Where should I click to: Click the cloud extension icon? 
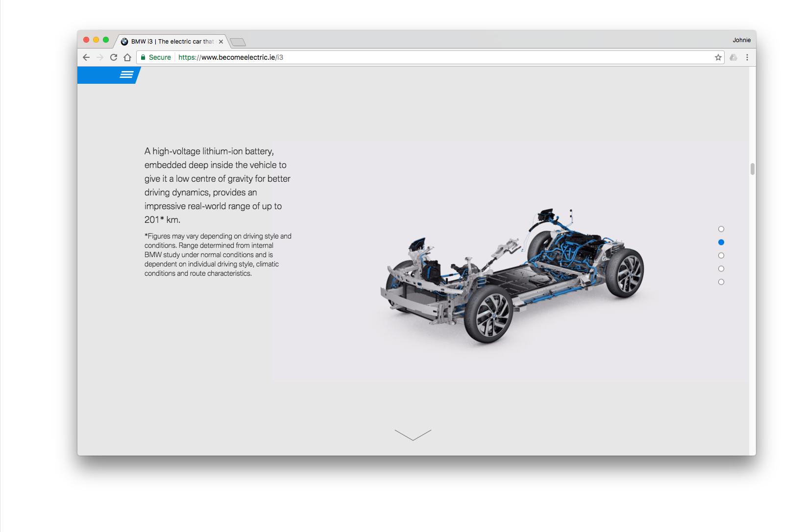733,57
